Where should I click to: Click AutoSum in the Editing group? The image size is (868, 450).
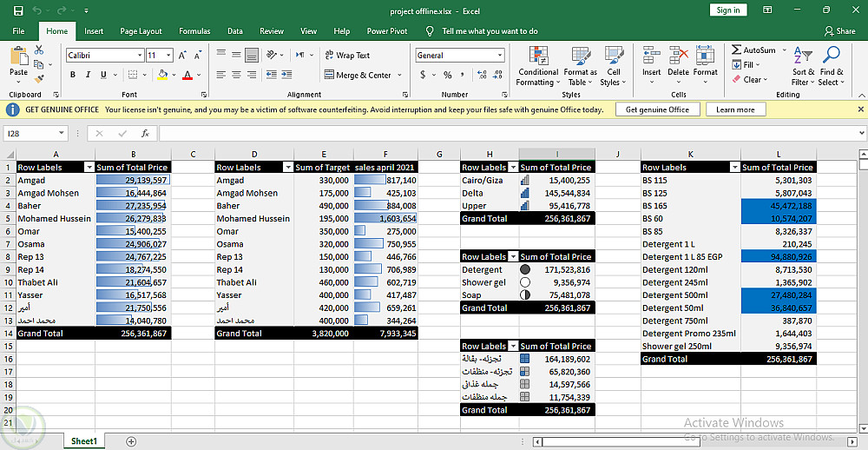[x=753, y=50]
